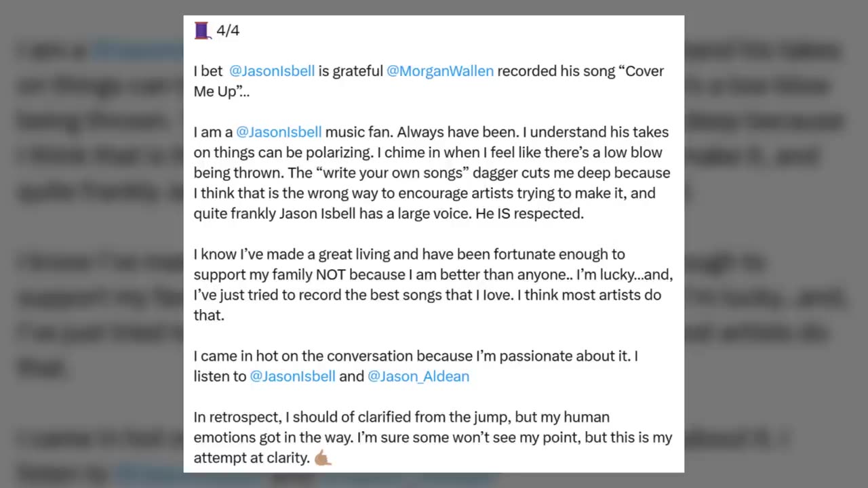Screen dimensions: 868x488
Task: Click the paragraph starting "I know I've made"
Action: click(433, 285)
